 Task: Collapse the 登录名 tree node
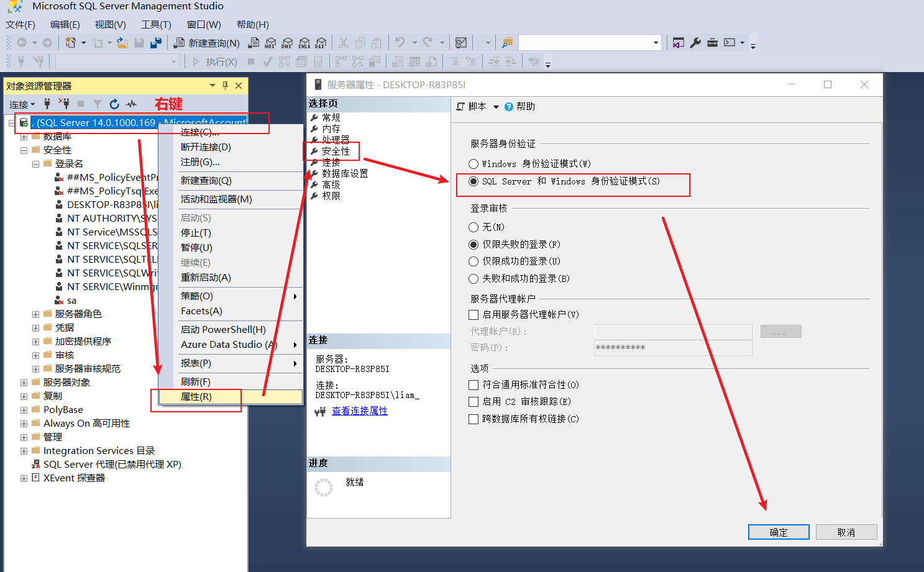point(35,164)
